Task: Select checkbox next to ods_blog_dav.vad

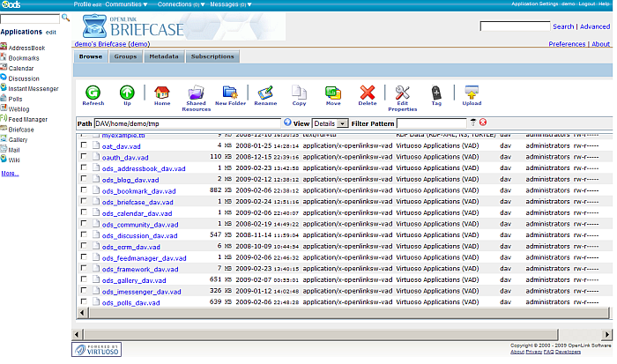Action: point(85,179)
